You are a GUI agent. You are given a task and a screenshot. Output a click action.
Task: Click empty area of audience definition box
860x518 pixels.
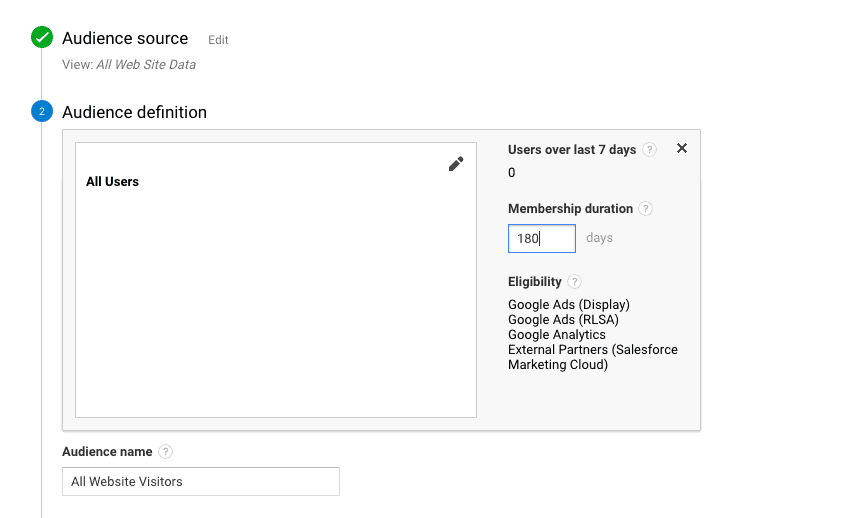coord(275,310)
